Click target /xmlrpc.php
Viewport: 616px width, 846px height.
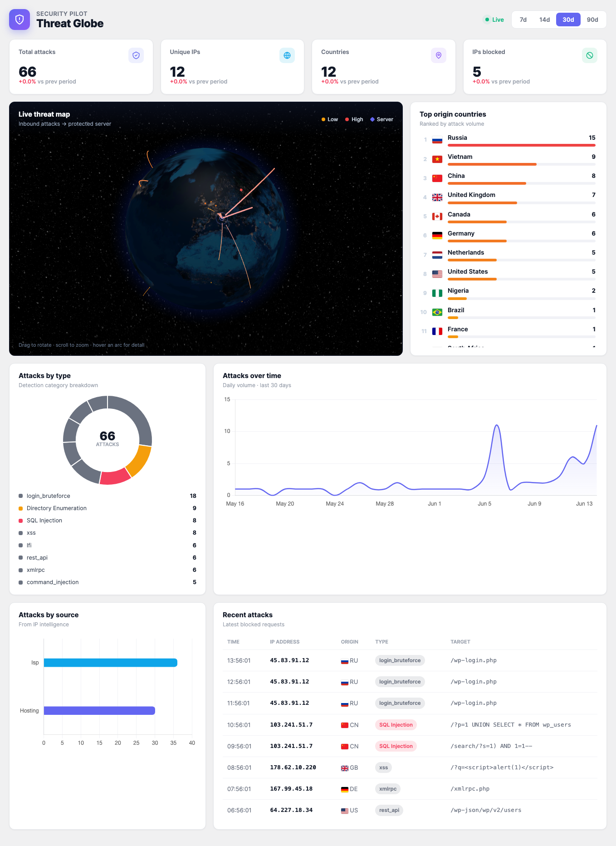point(470,789)
